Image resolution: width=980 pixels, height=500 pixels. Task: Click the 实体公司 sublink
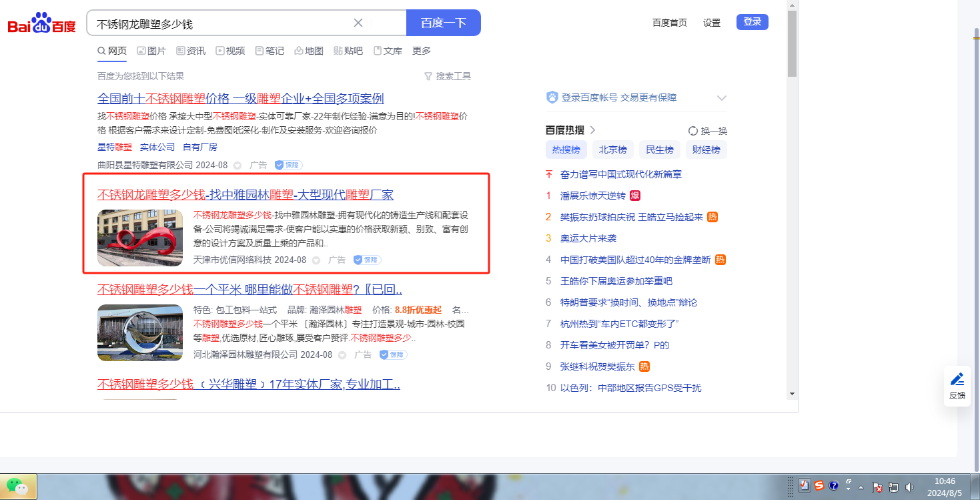(x=157, y=147)
